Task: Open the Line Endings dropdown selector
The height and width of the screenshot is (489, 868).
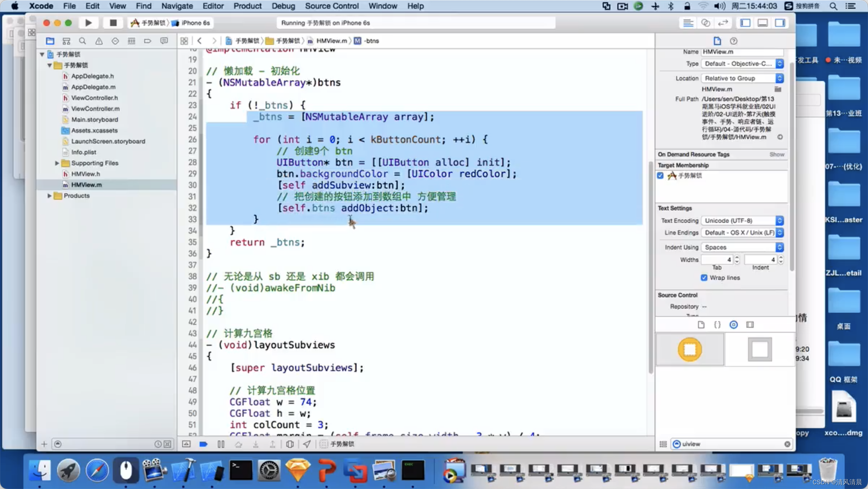Action: pos(742,233)
